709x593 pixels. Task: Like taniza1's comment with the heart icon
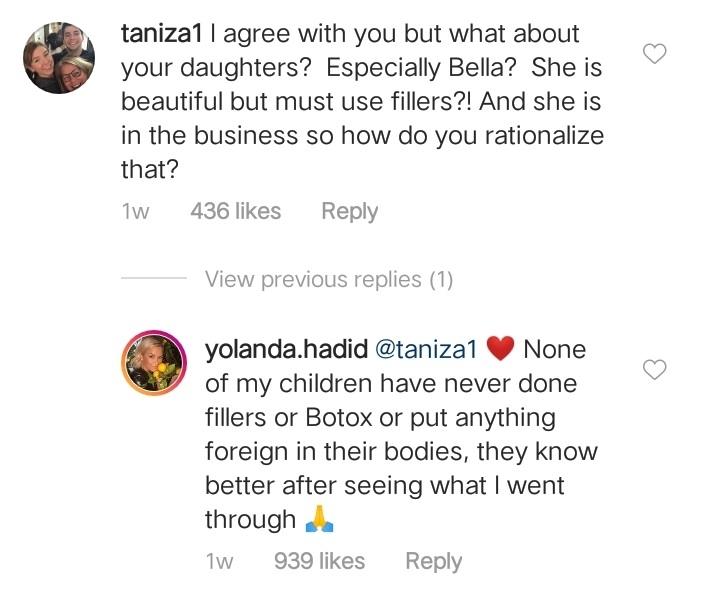coord(654,54)
